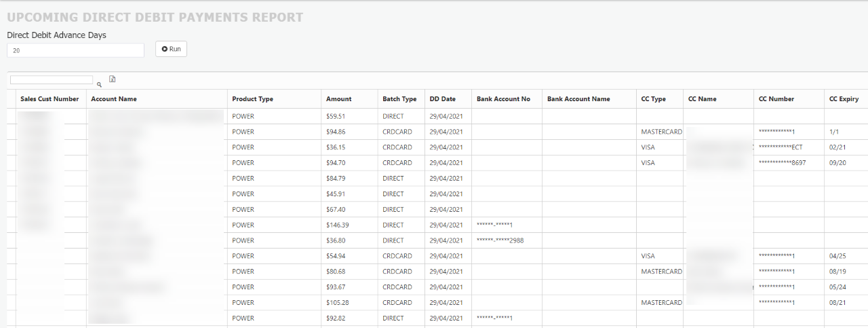Click MASTERCARD in the $94.86 row
868x328 pixels.
coord(662,132)
